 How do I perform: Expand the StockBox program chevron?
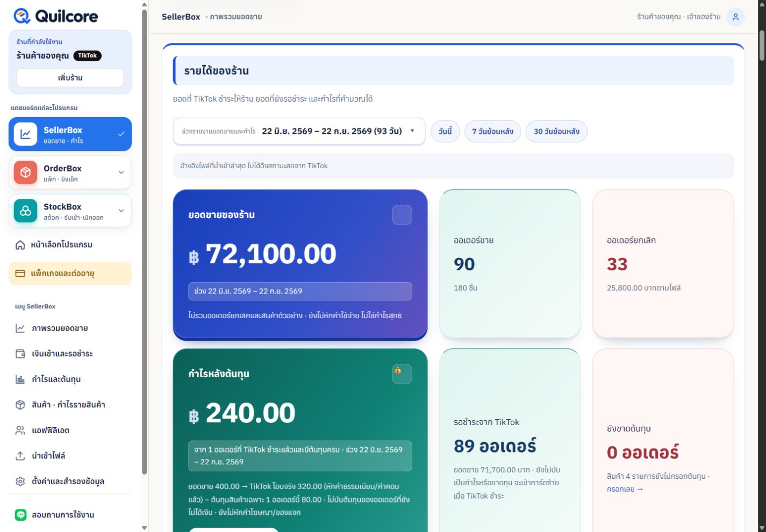[121, 211]
